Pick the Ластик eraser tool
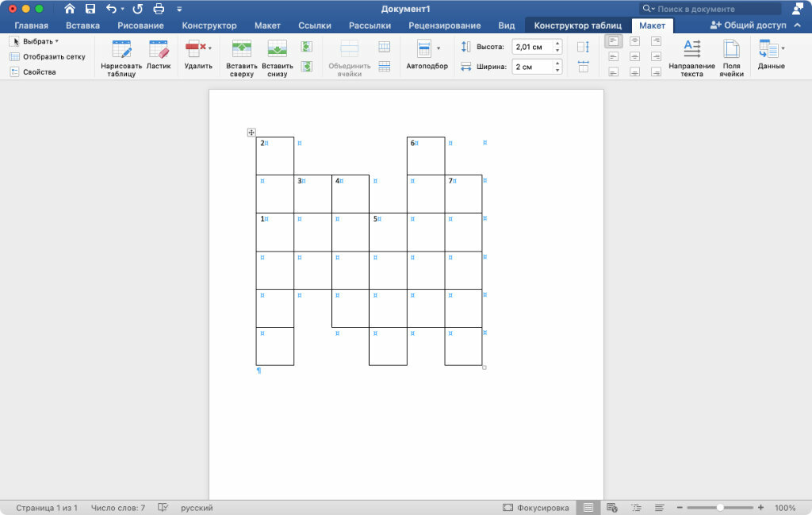The width and height of the screenshot is (812, 515). pos(159,56)
